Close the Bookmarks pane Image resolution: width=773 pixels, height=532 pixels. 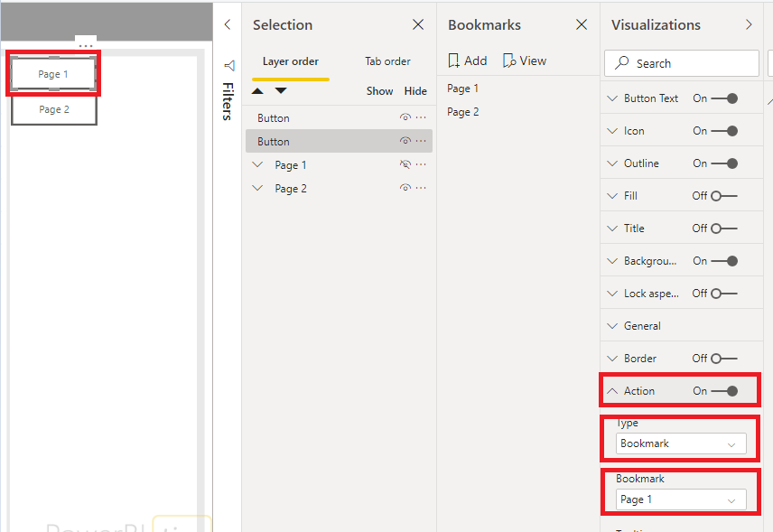coord(582,25)
